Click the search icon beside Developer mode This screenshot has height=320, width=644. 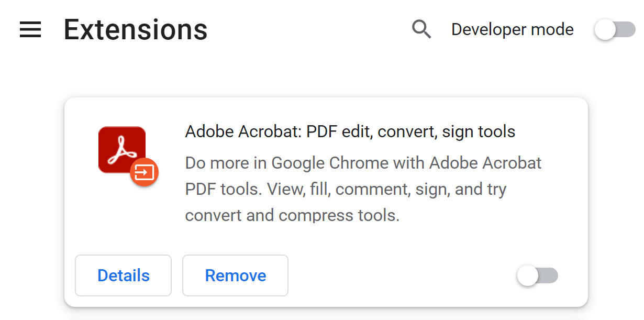[421, 30]
